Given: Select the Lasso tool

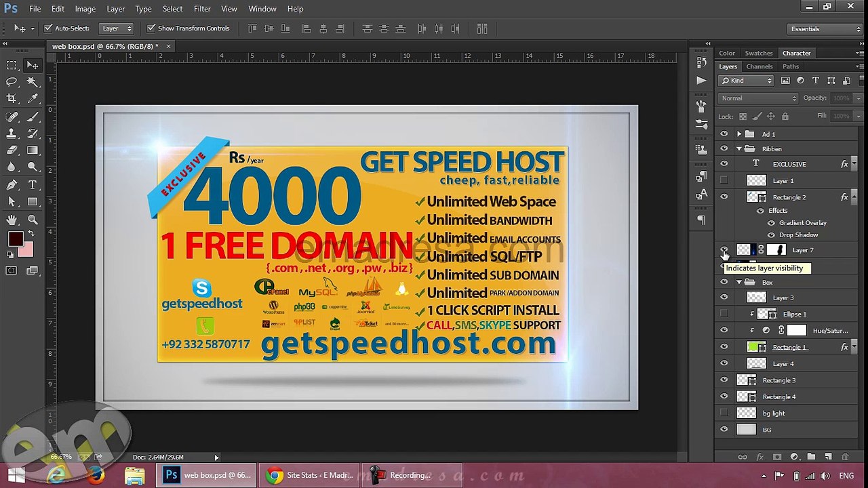Looking at the screenshot, I should pyautogui.click(x=12, y=82).
